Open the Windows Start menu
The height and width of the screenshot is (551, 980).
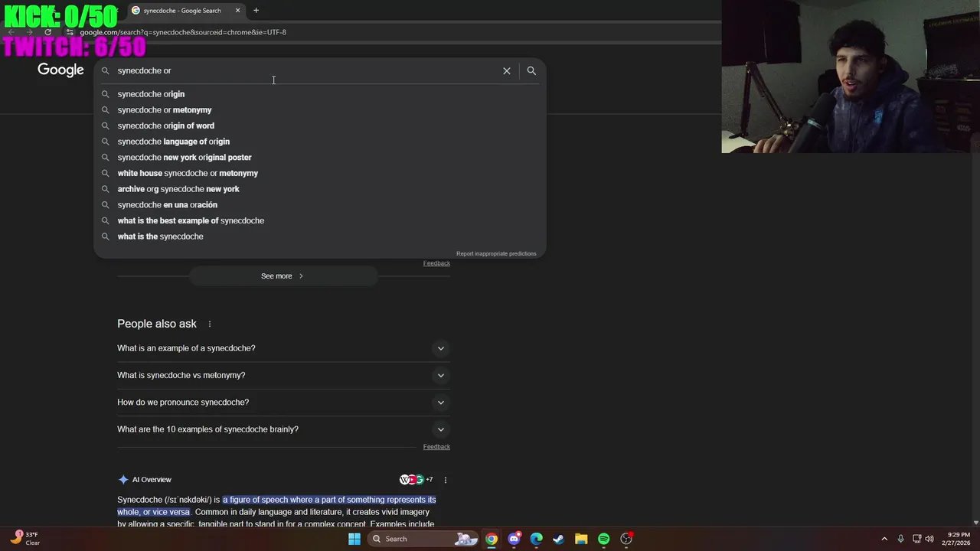pos(354,539)
